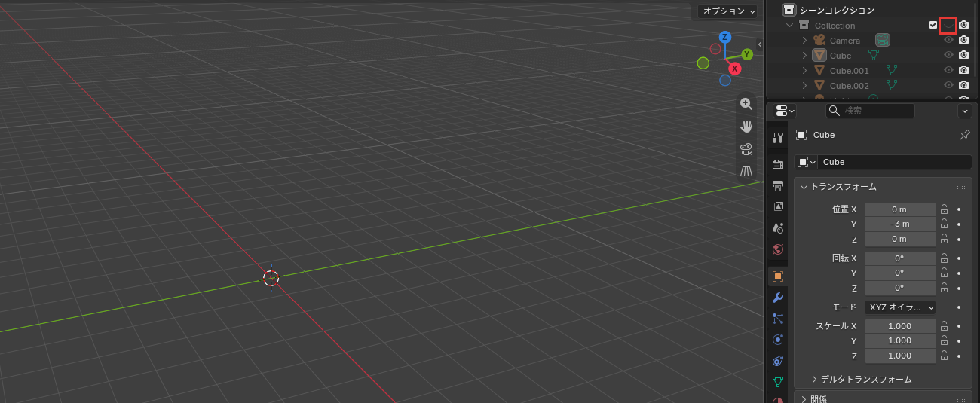Screen dimensions: 980x403
Task: Click the position Y field showing -3 m
Action: [x=900, y=224]
